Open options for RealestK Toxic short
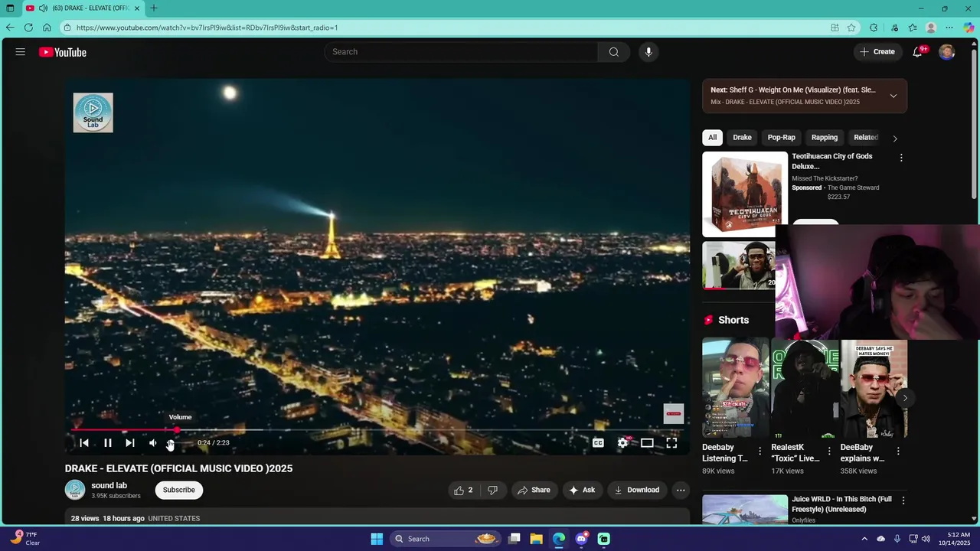The height and width of the screenshot is (551, 980). (x=828, y=452)
